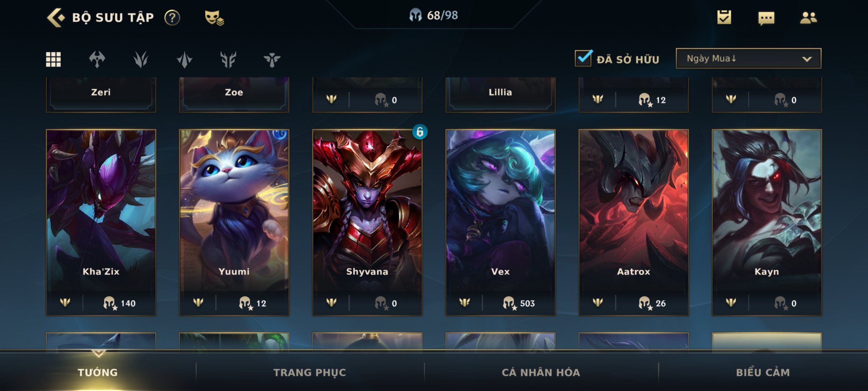The width and height of the screenshot is (868, 391).
Task: Select the Vex champion card
Action: [501, 223]
